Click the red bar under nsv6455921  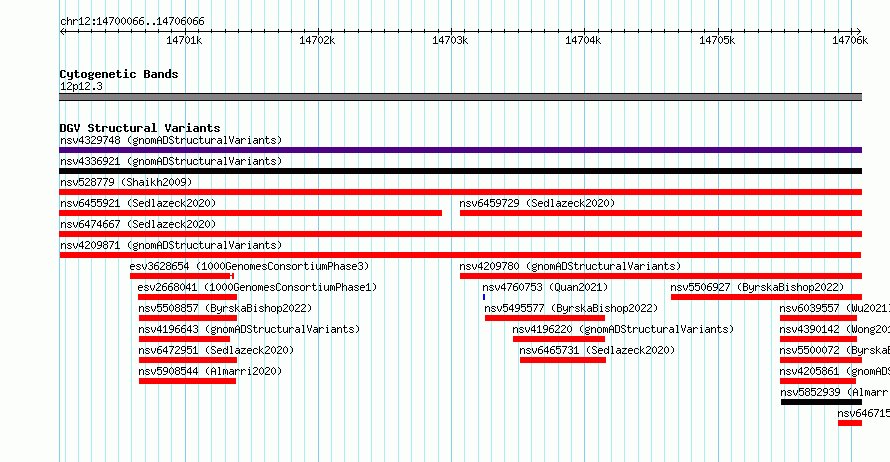tap(250, 213)
